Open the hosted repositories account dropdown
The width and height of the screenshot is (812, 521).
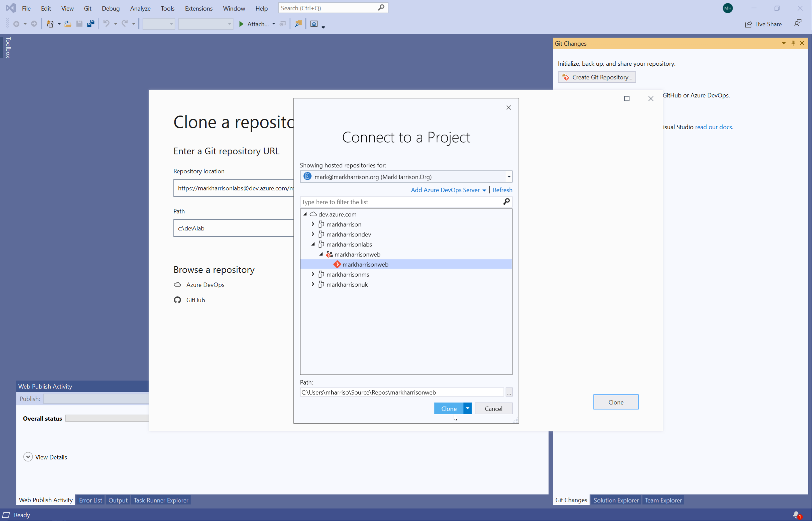tap(509, 177)
